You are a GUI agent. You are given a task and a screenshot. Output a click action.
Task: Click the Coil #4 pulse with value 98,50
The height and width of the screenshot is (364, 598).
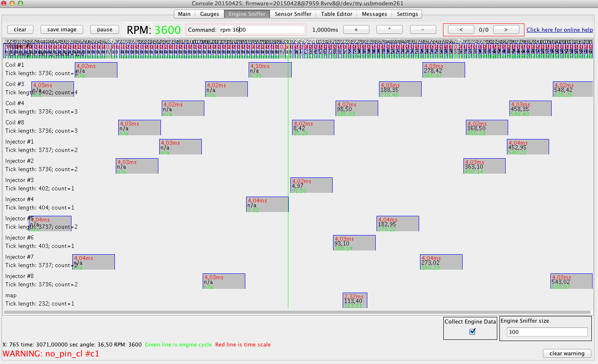pos(357,108)
